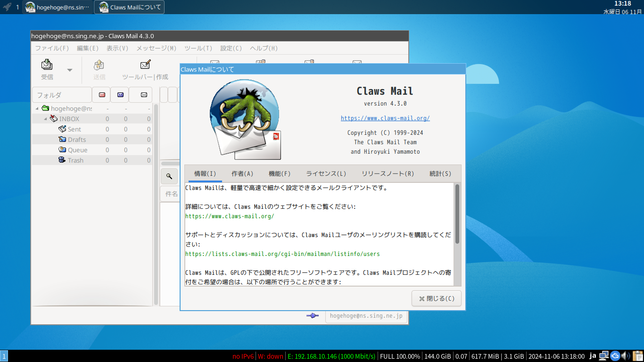Image resolution: width=644 pixels, height=362 pixels.
Task: Click the folder list vertical scrollbar
Action: 156,205
